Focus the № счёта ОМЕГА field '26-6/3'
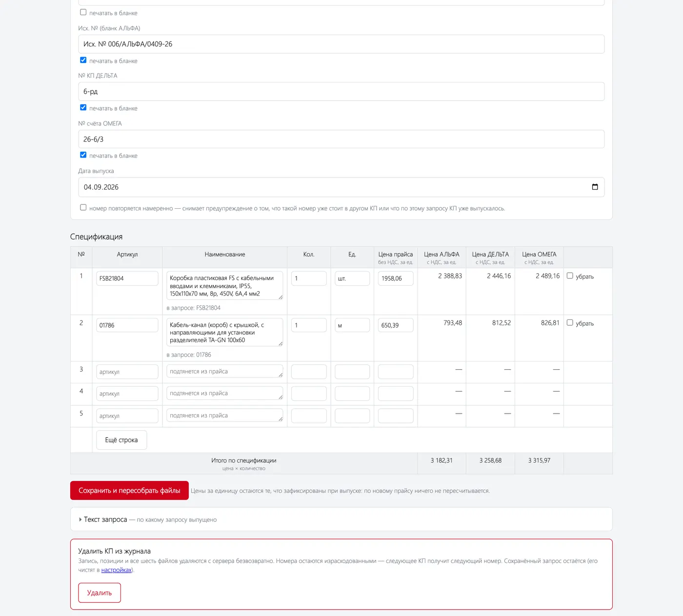 point(341,139)
